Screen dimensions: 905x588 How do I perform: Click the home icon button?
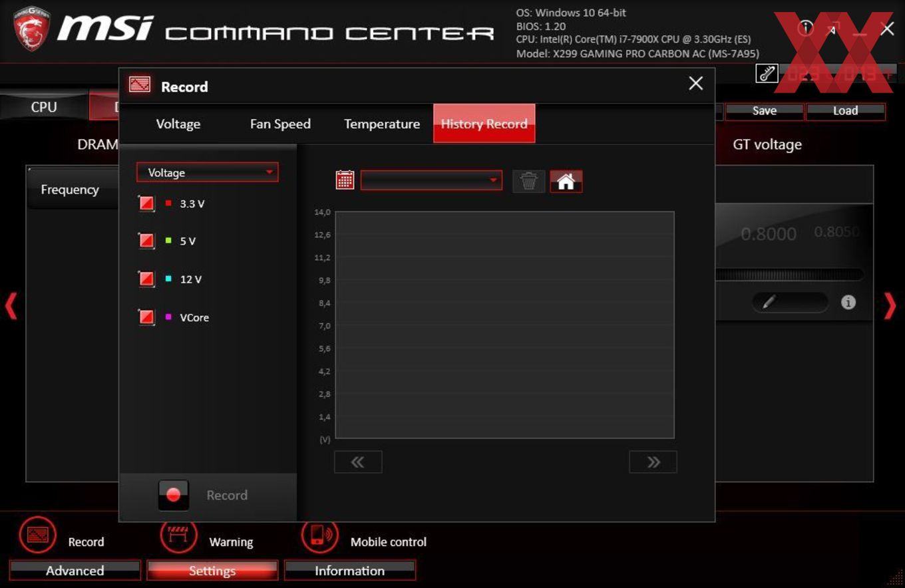coord(566,181)
